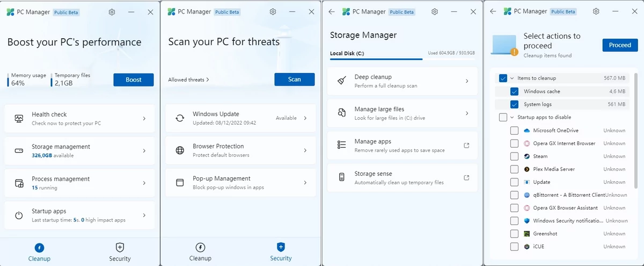Viewport: 644px width, 266px height.
Task: Switch to Cleanup tab in Scan window
Action: tap(200, 251)
